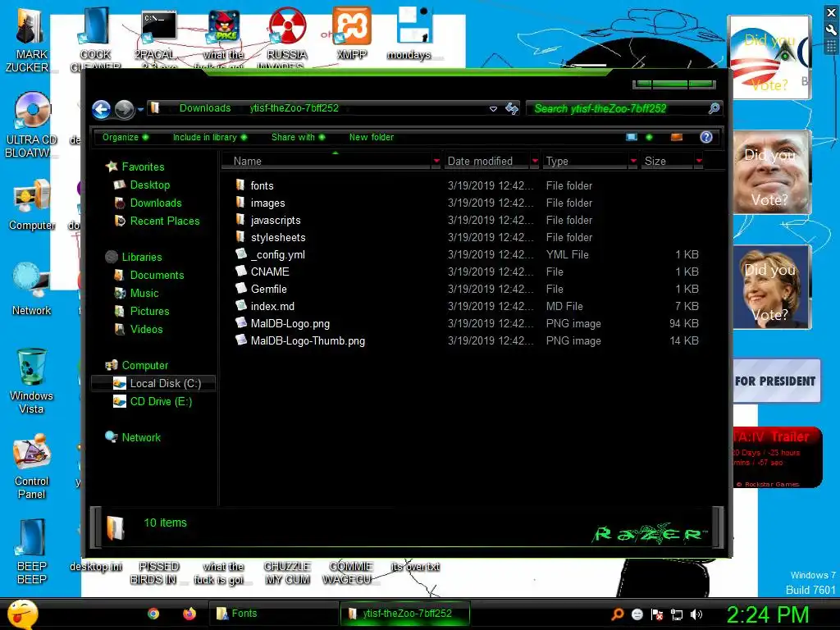Screen dimensions: 840x630
Task: Open Recent Places in the sidebar
Action: tap(164, 221)
